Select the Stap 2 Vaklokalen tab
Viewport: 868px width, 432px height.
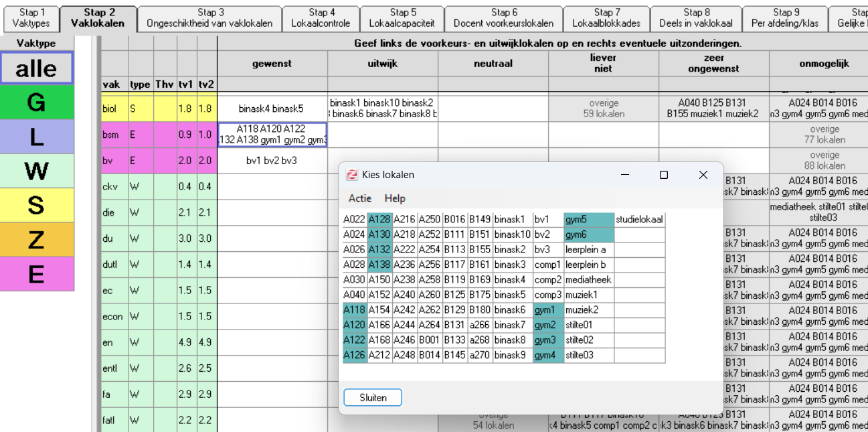point(99,18)
